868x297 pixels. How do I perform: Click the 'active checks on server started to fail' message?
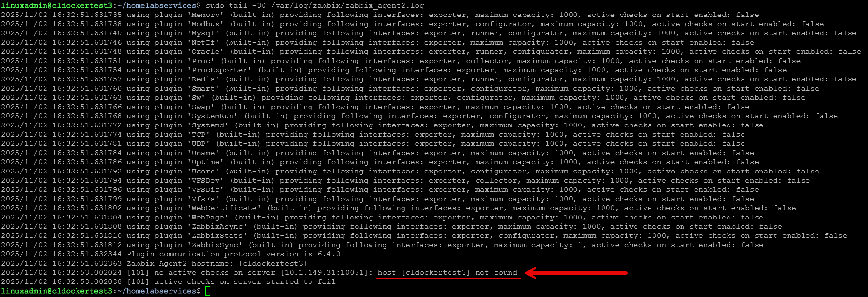coord(245,281)
